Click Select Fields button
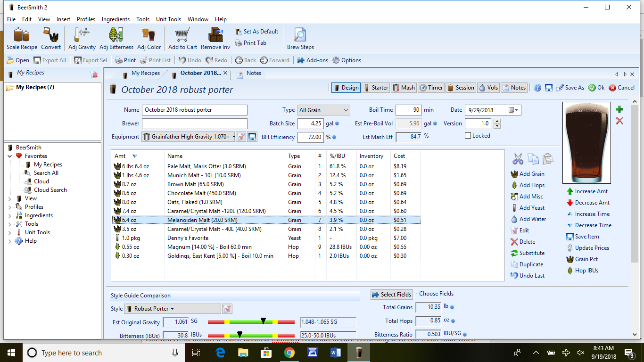Screen dimensions: 644x362 (391, 295)
